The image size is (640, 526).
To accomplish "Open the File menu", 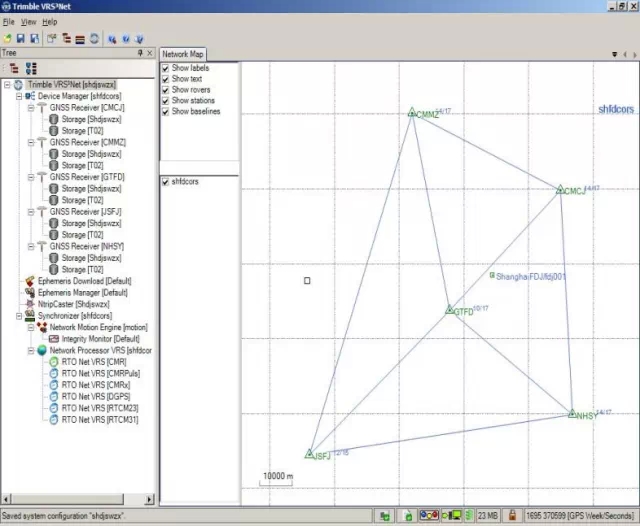I will [x=8, y=22].
